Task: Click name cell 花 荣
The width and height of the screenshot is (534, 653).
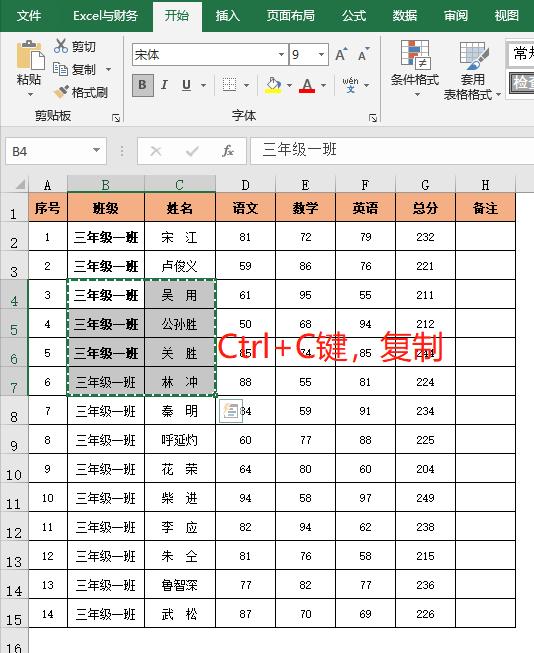Action: tap(180, 469)
